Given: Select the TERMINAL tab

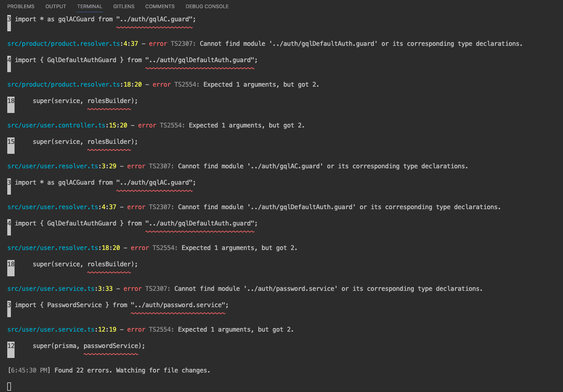Looking at the screenshot, I should click(x=89, y=6).
